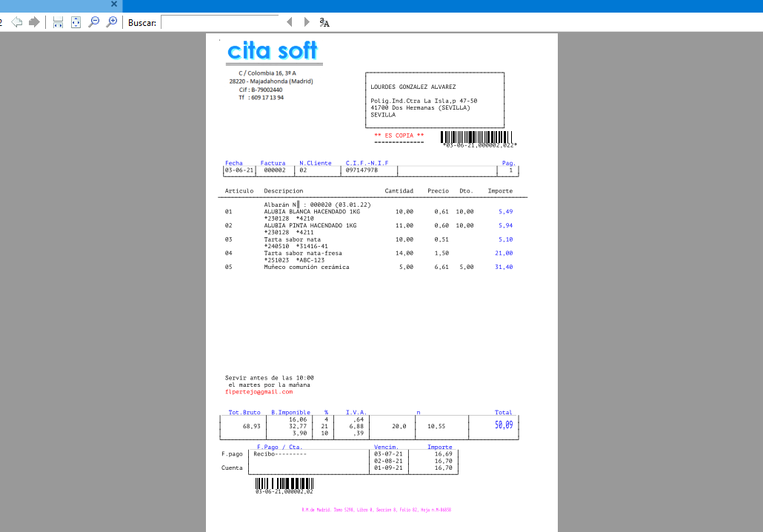Select the barcode beside ES COPIA

[x=476, y=137]
